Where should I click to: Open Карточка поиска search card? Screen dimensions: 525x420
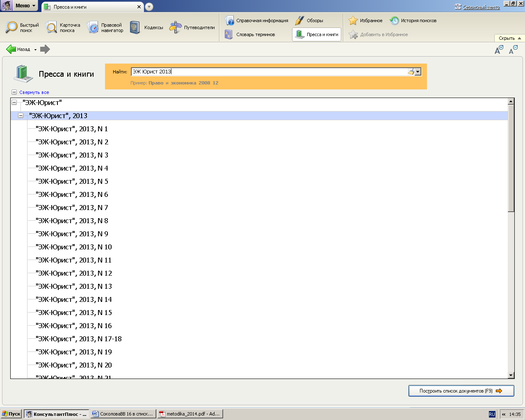[x=63, y=27]
